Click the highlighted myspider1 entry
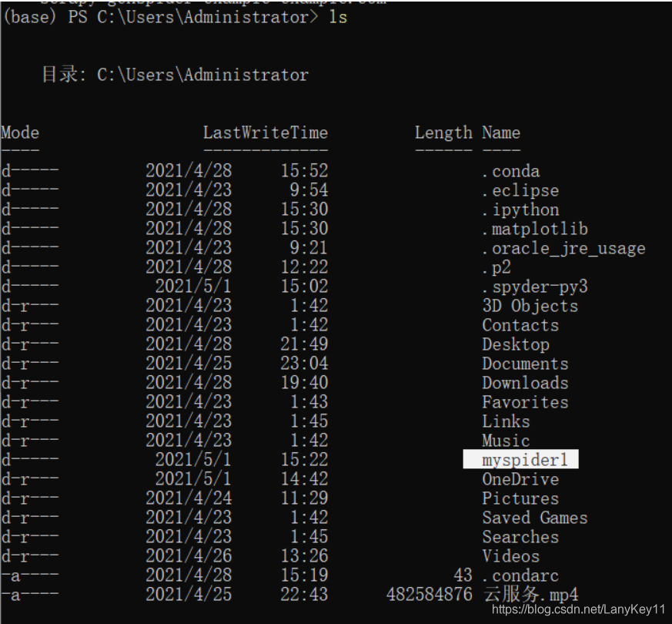672x624 pixels. (x=520, y=459)
